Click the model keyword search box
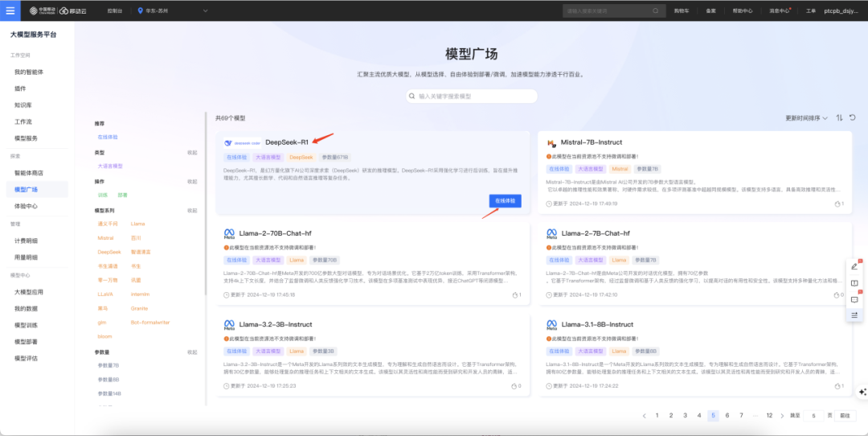Screen dimensions: 868x436 click(472, 96)
